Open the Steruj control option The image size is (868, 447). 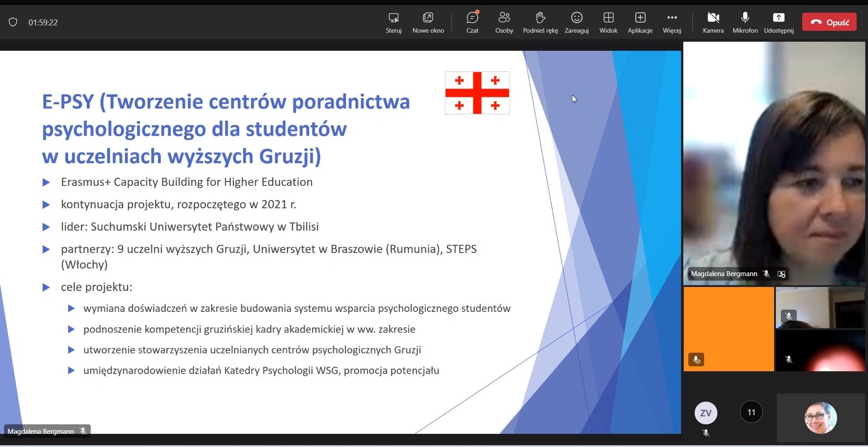click(x=393, y=22)
